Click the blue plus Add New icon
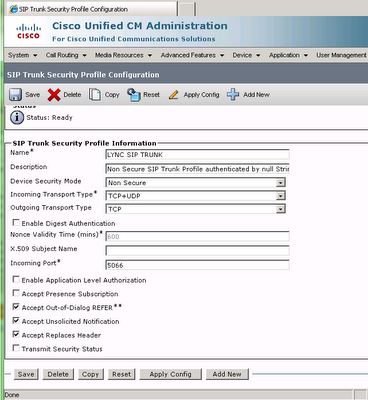The width and height of the screenshot is (368, 400). pos(233,95)
